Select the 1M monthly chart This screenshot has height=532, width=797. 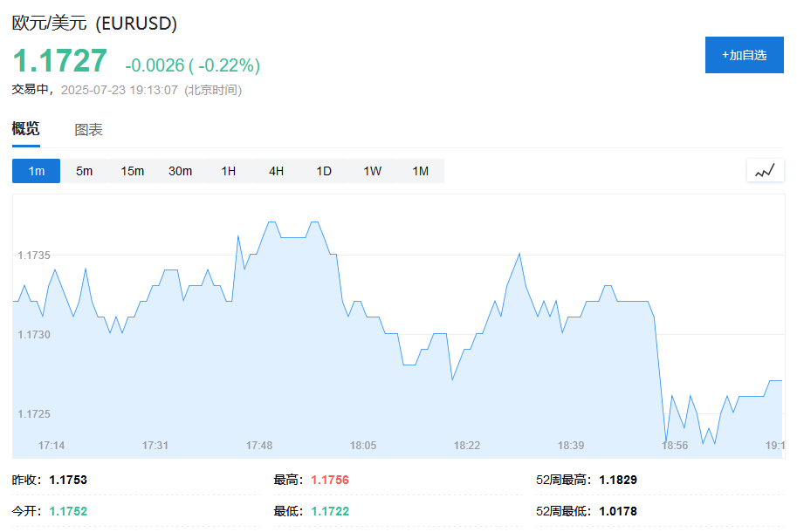tap(421, 171)
